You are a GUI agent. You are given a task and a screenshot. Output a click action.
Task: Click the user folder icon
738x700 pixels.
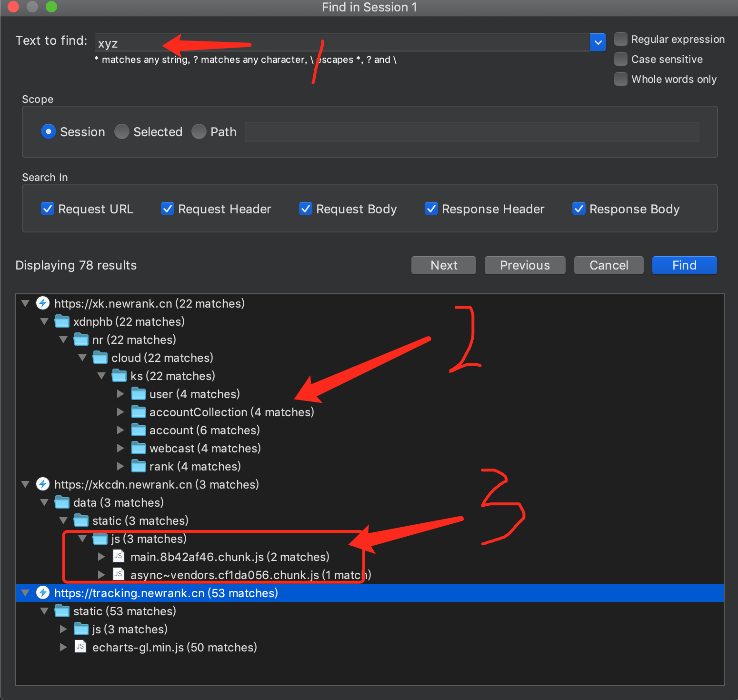click(138, 393)
